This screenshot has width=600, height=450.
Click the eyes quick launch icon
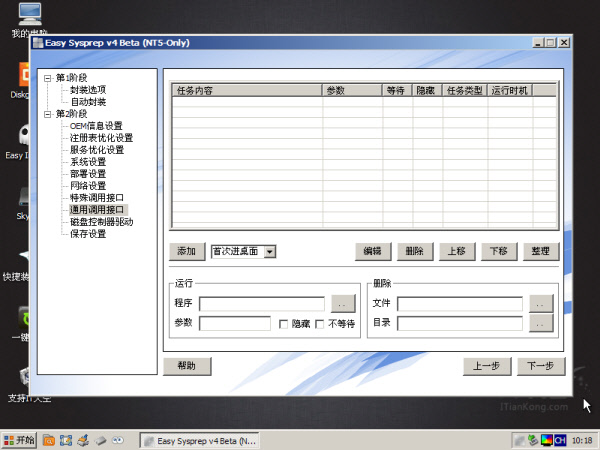click(118, 440)
